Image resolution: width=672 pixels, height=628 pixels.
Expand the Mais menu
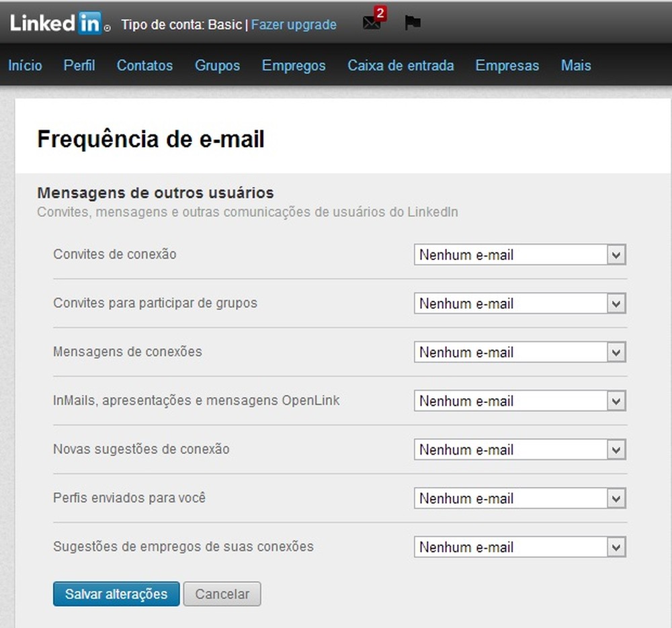(575, 66)
